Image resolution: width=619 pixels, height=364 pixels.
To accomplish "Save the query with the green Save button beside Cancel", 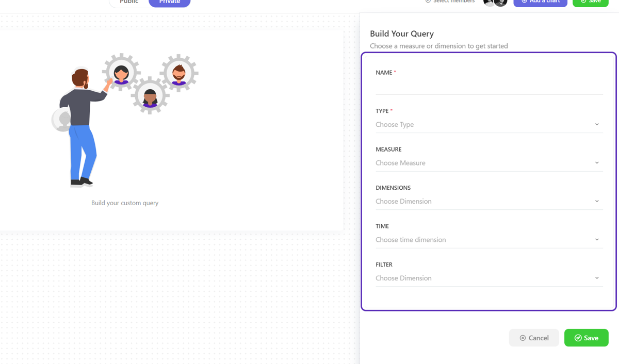I will pyautogui.click(x=587, y=338).
